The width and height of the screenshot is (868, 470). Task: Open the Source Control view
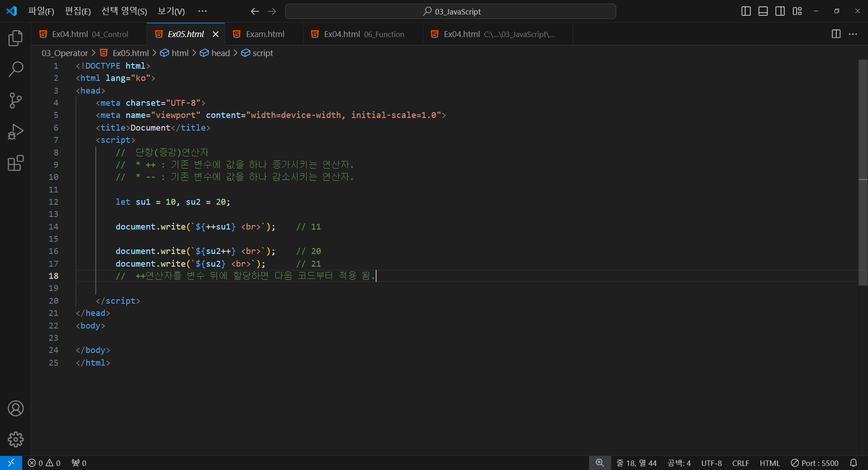coord(15,100)
